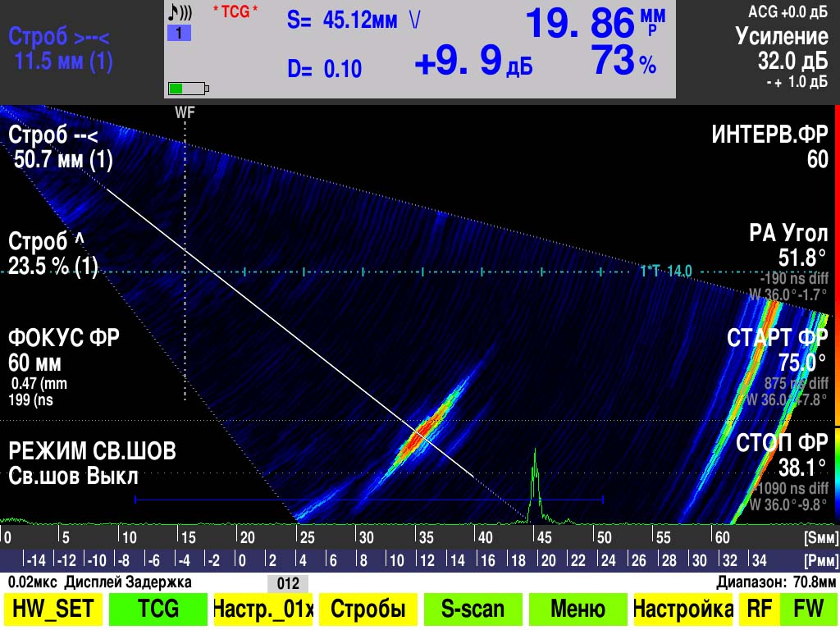Open the Меню tab
Screen dimensions: 840x630
pyautogui.click(x=579, y=609)
